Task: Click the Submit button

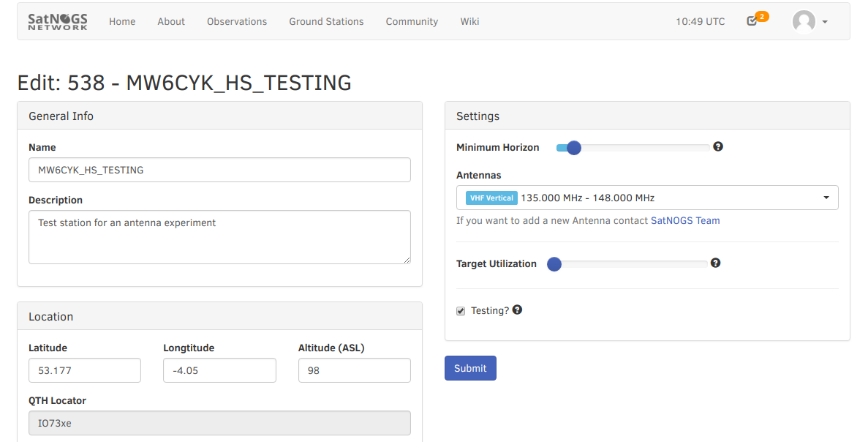Action: click(x=470, y=368)
